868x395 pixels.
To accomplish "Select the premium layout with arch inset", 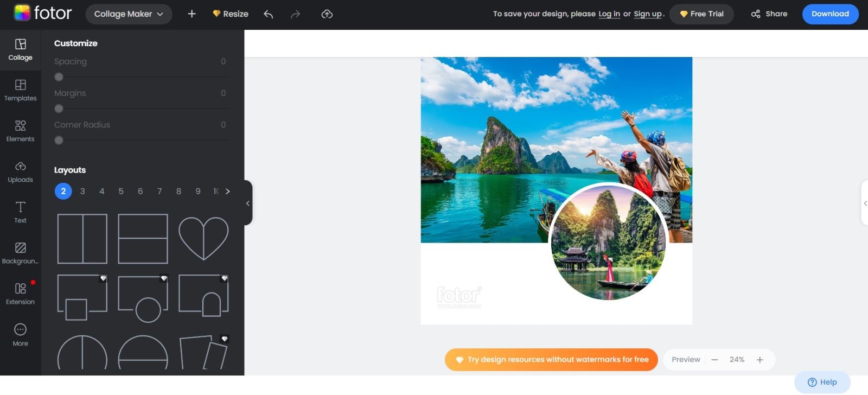I will pos(203,295).
